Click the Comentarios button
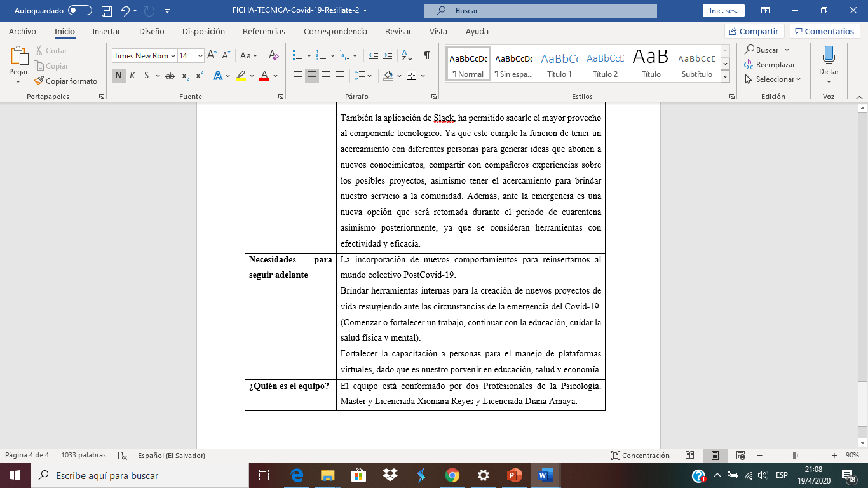The image size is (868, 488). 825,31
